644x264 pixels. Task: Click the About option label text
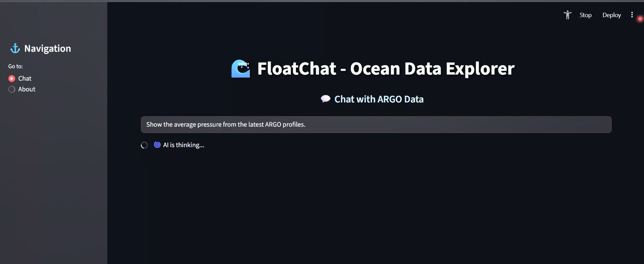[27, 89]
